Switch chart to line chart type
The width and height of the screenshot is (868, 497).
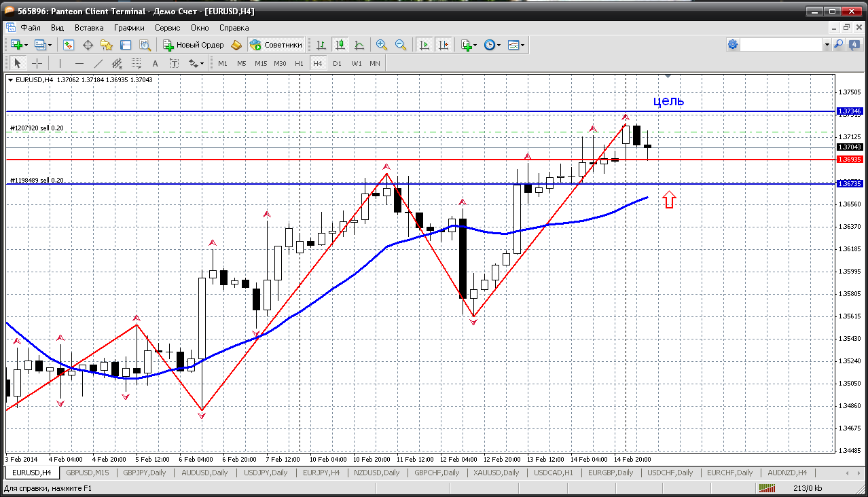click(x=359, y=45)
